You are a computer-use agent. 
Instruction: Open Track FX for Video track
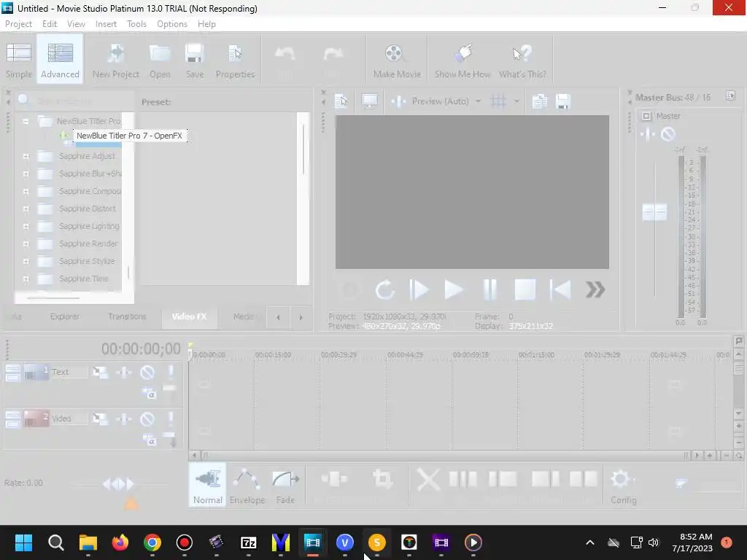point(124,419)
